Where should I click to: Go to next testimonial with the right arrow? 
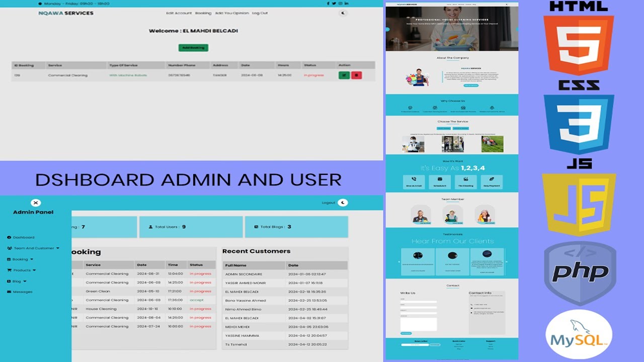[507, 262]
